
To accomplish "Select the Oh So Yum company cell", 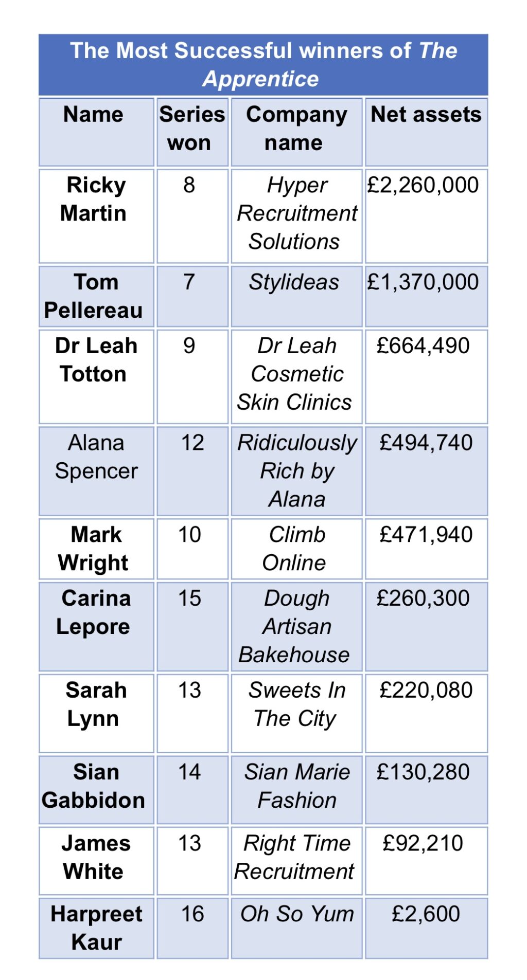I will 297,928.
